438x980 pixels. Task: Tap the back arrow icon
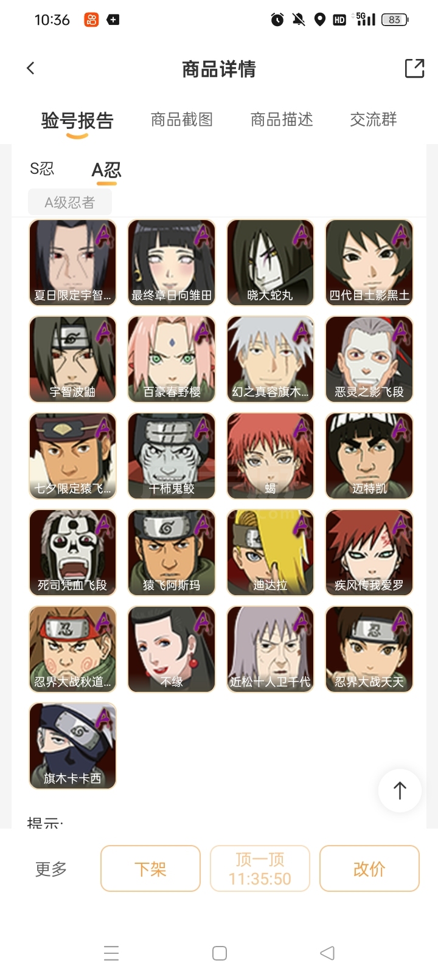30,68
